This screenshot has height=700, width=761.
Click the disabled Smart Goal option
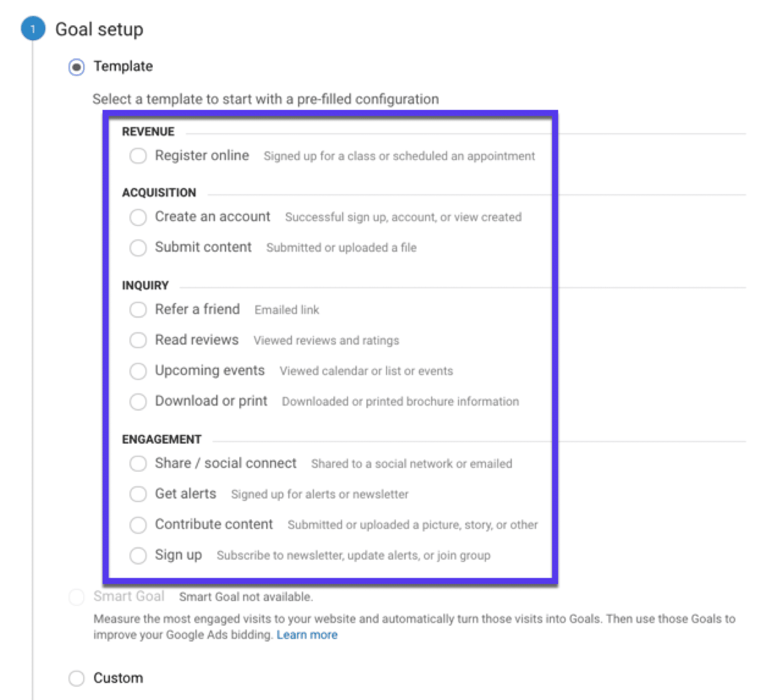[x=76, y=597]
